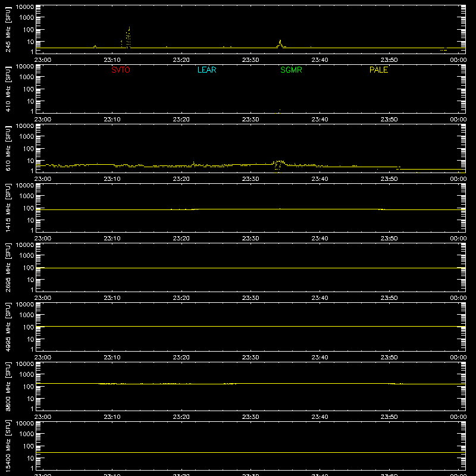Click 23:50 time label below 8800 MHz panel

click(x=389, y=417)
